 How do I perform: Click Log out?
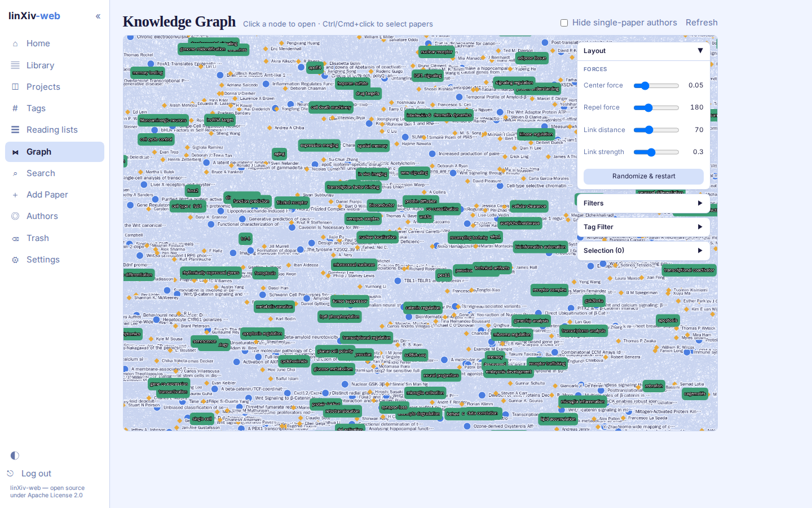pyautogui.click(x=36, y=474)
